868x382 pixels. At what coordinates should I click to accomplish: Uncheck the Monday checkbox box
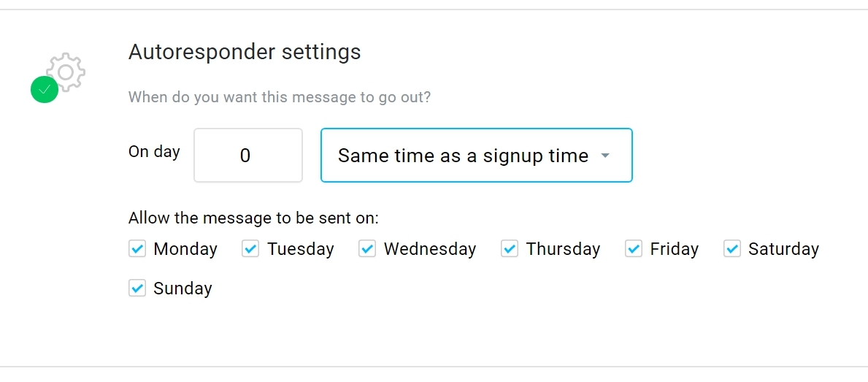point(137,248)
